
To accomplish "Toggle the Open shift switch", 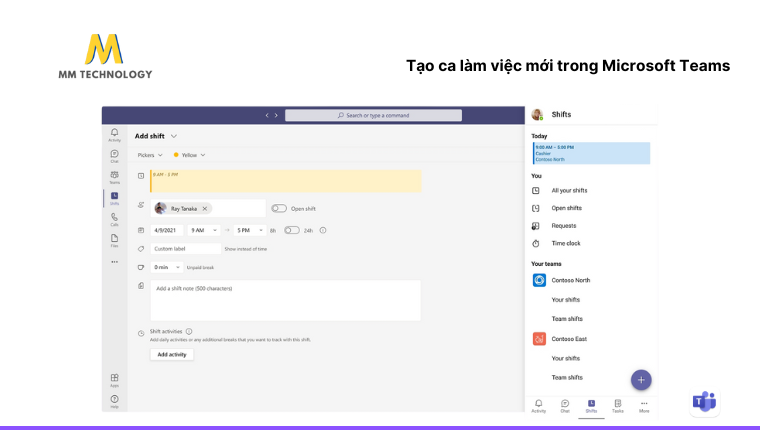I will (x=279, y=208).
